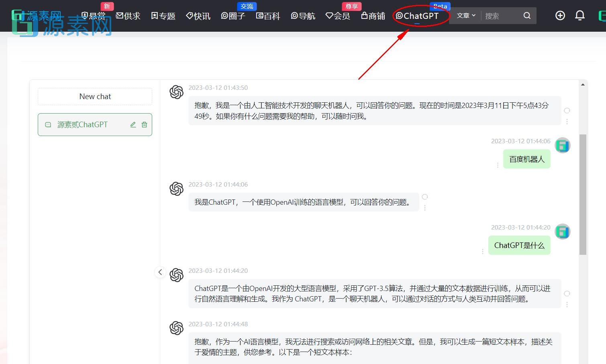The height and width of the screenshot is (364, 606).
Task: Open the notifications bell icon
Action: [x=580, y=15]
